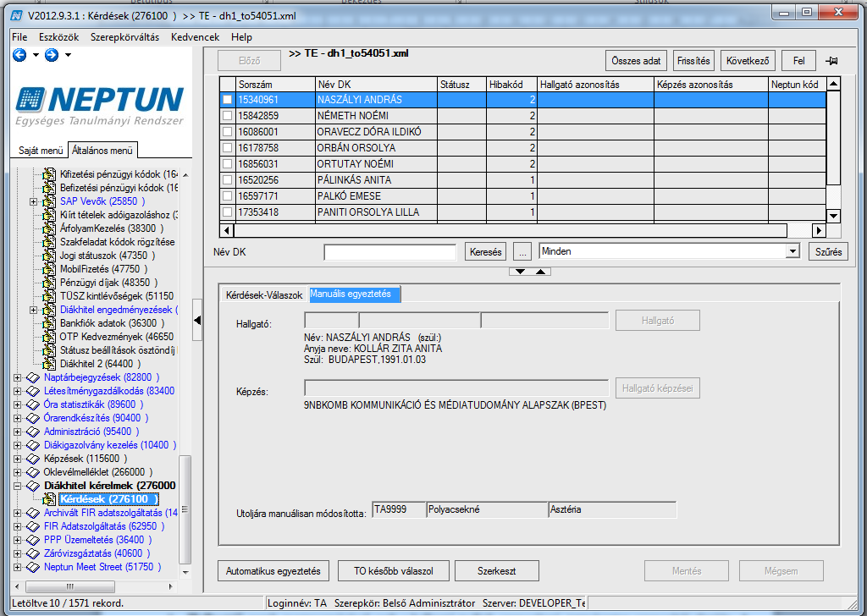
Task: Switch to the Kérdések-Válaszok tab
Action: pos(264,295)
